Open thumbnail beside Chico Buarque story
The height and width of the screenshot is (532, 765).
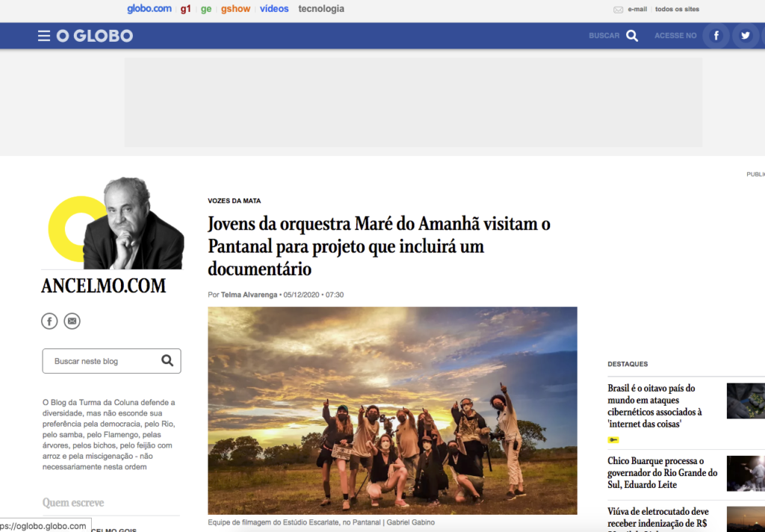click(x=746, y=474)
